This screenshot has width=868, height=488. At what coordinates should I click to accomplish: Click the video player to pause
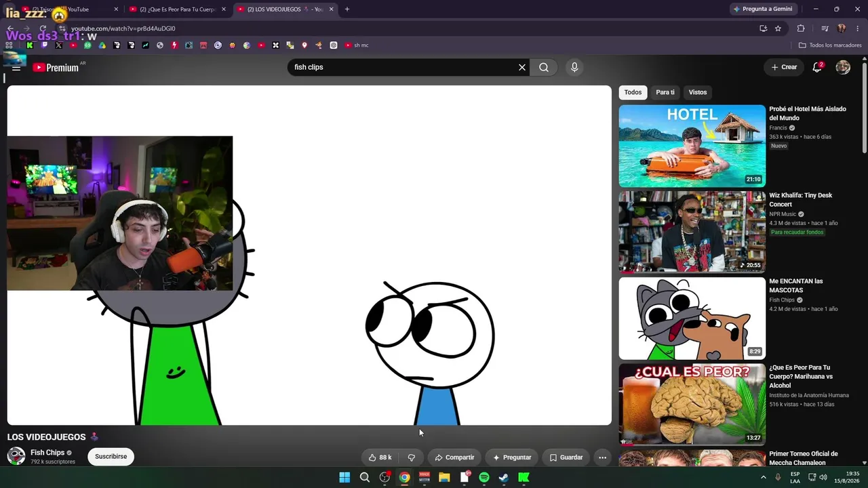[309, 256]
